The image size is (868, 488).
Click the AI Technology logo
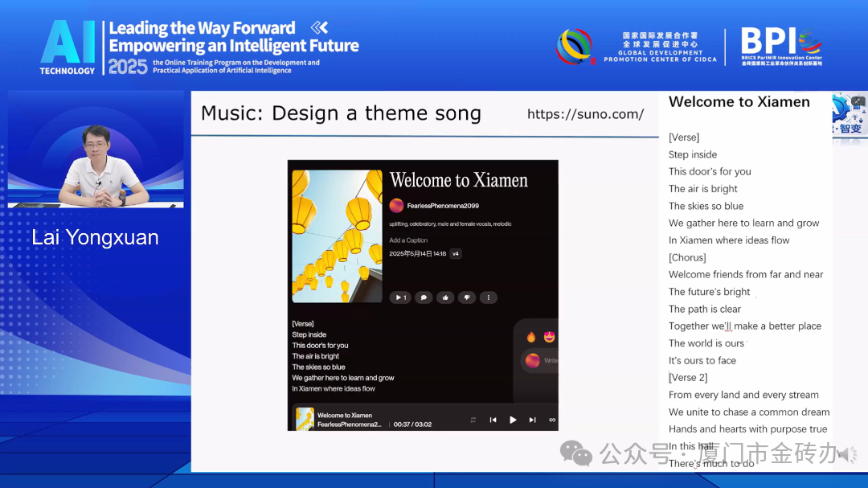(x=68, y=47)
